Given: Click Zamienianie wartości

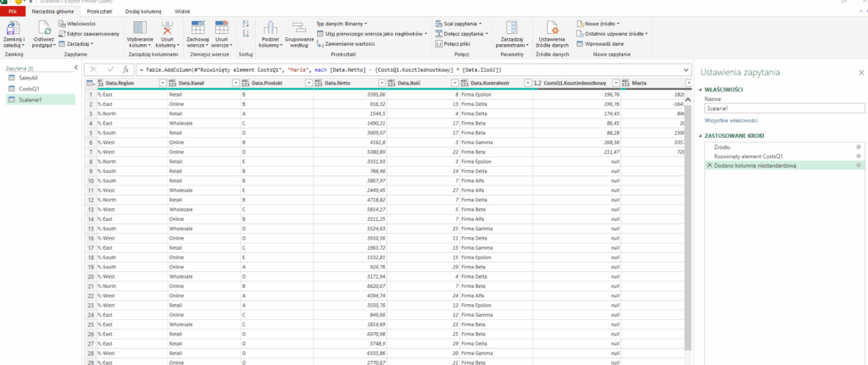Looking at the screenshot, I should 346,44.
